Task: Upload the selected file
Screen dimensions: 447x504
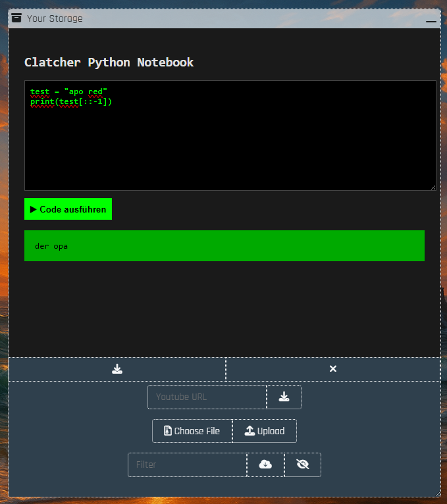Action: pos(265,431)
